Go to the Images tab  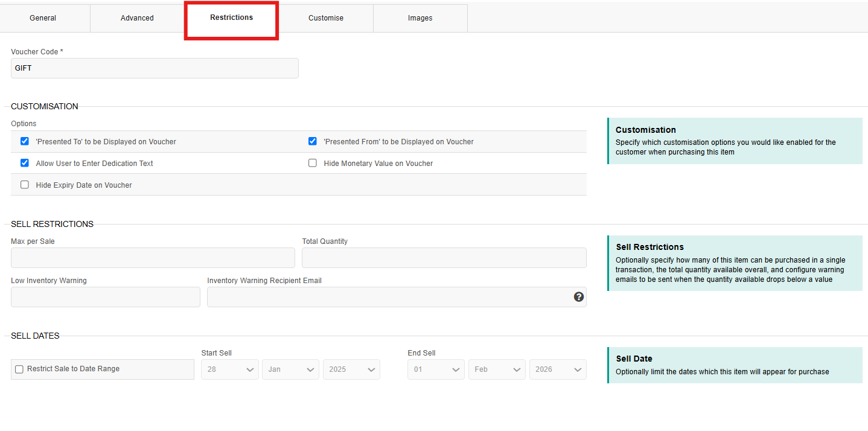point(420,18)
